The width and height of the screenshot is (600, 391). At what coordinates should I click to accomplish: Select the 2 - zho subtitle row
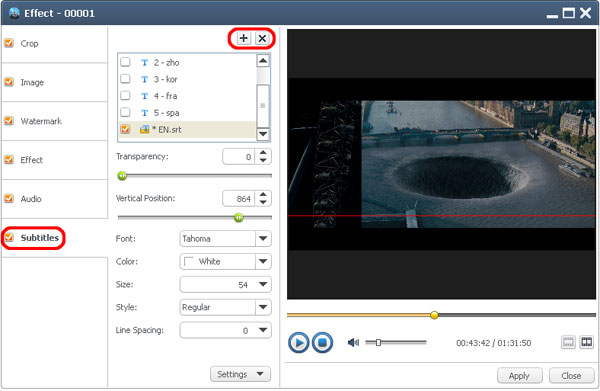tap(186, 62)
